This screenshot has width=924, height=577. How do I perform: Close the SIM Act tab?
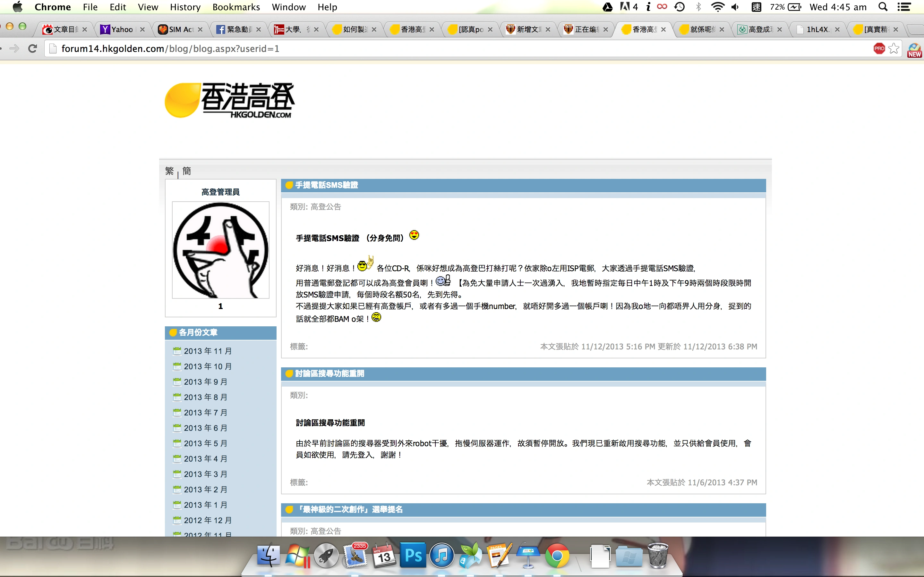click(x=200, y=29)
